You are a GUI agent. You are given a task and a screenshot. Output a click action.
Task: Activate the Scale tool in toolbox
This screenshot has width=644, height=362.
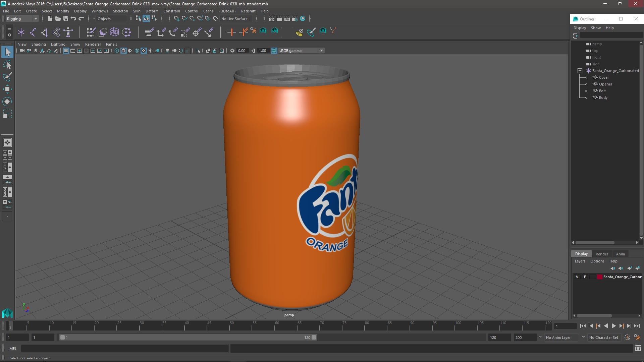(7, 114)
